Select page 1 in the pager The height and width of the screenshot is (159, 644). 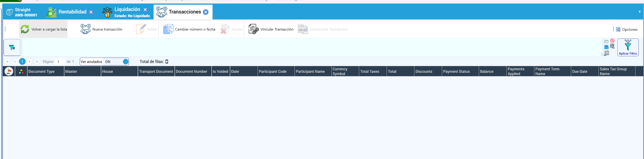pyautogui.click(x=22, y=62)
